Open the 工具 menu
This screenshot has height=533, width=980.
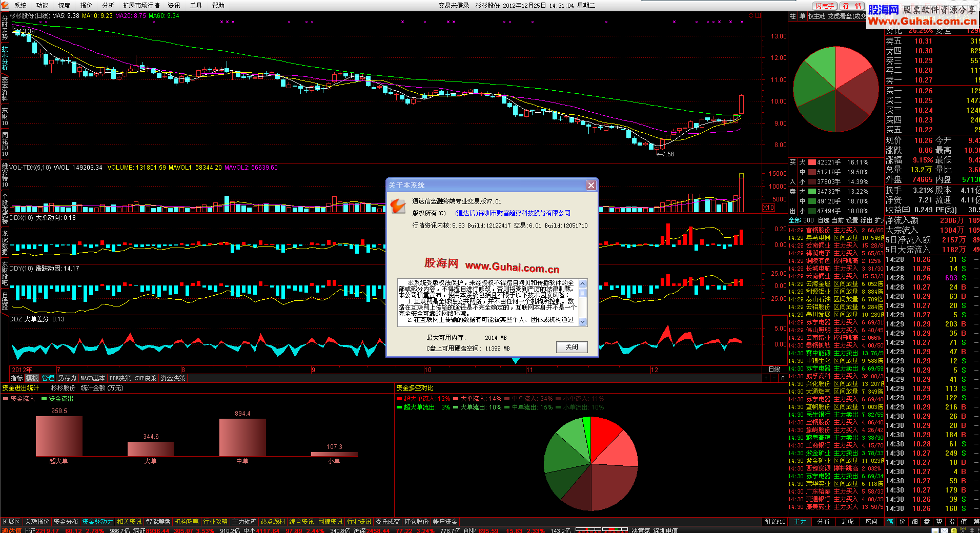point(196,6)
